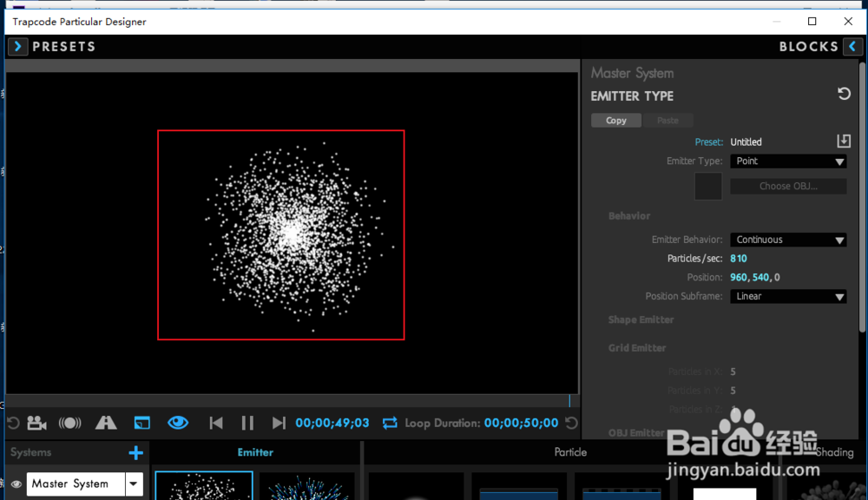Viewport: 868px width, 500px height.
Task: Click the Loop Duration value 00;00;50;00
Action: (521, 423)
